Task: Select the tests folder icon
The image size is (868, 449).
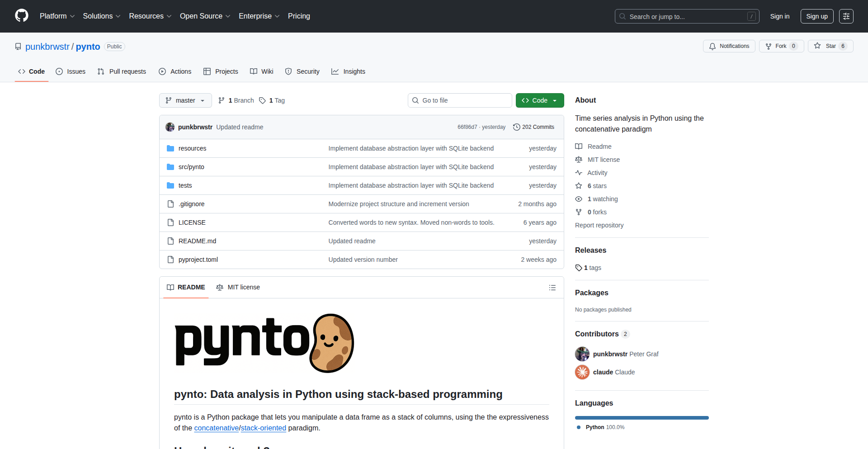Action: [x=170, y=185]
